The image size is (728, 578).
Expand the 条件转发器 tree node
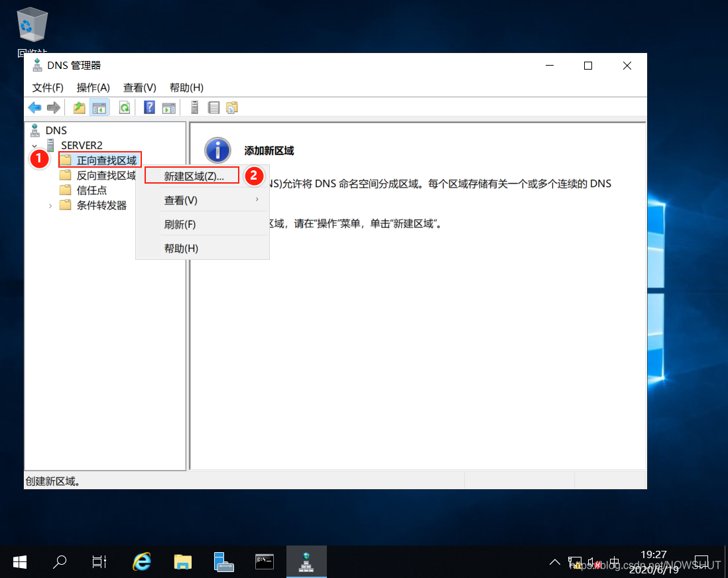point(51,205)
